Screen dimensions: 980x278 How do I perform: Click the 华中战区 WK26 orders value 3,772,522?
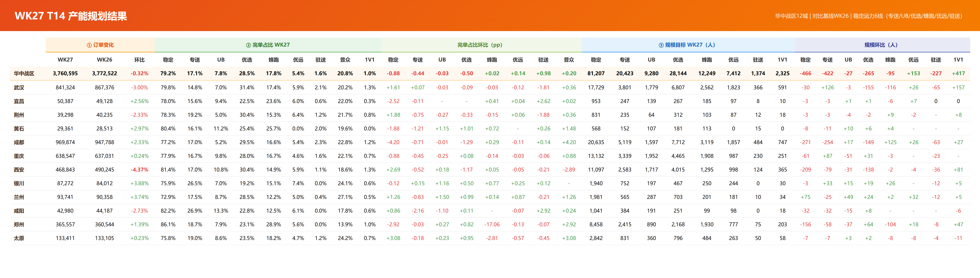pyautogui.click(x=105, y=74)
